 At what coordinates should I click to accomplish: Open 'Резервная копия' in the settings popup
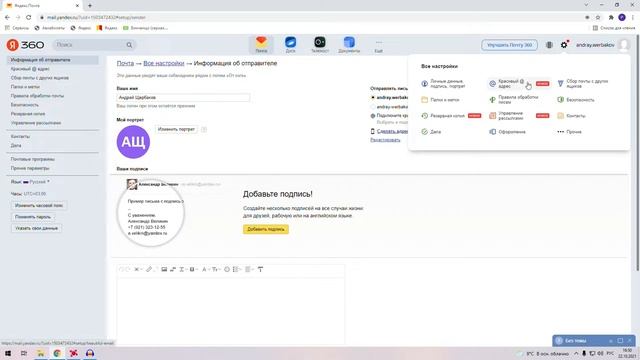451,116
